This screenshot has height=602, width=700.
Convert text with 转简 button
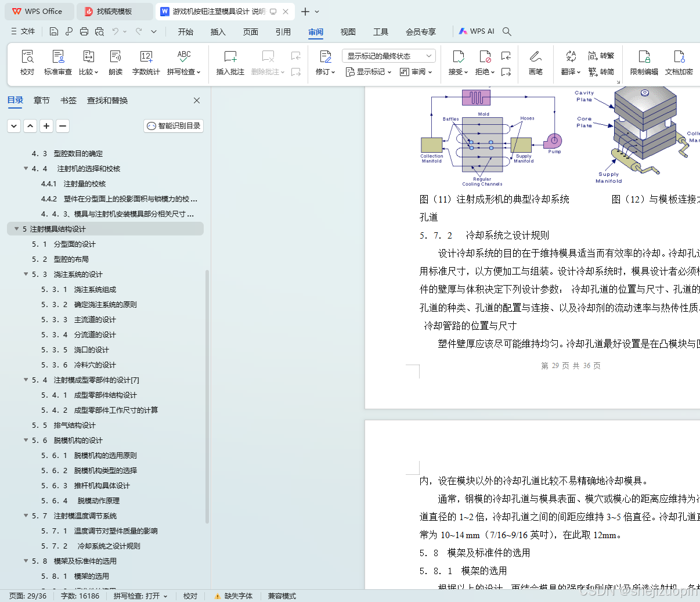click(601, 72)
